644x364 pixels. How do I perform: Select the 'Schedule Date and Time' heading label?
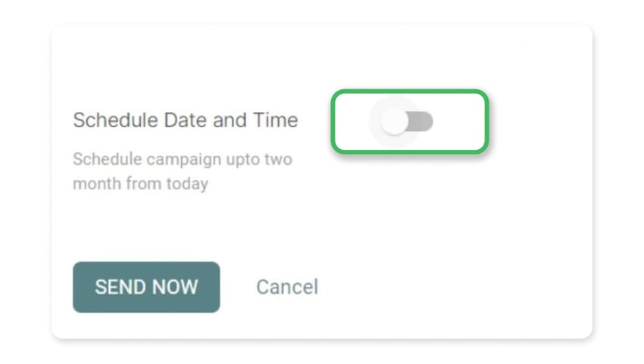[185, 120]
